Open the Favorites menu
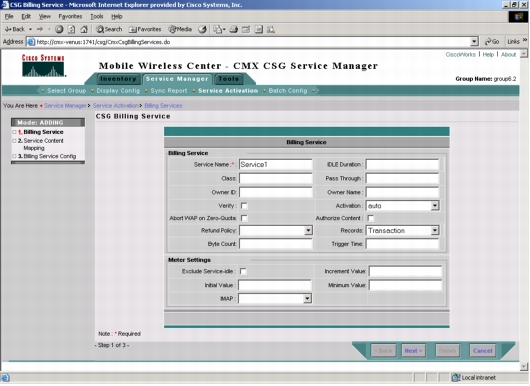The width and height of the screenshot is (530, 386). (x=70, y=17)
